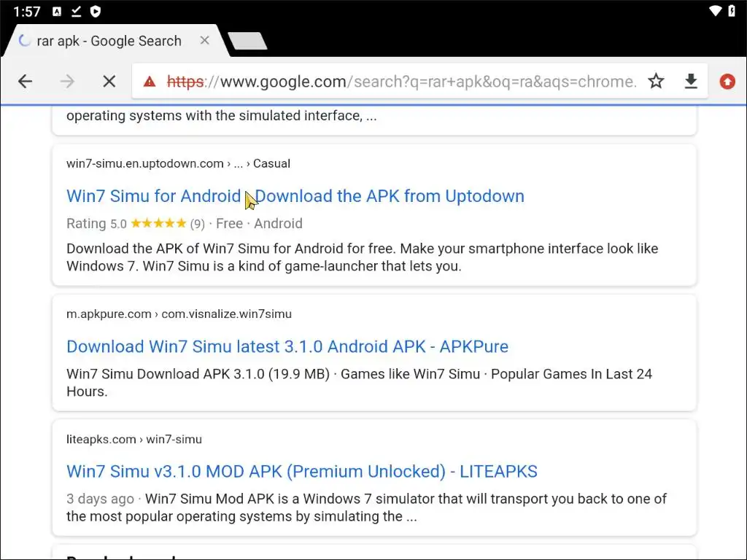Screen dimensions: 747x560
Task: Go back to the previous page
Action: pyautogui.click(x=26, y=82)
